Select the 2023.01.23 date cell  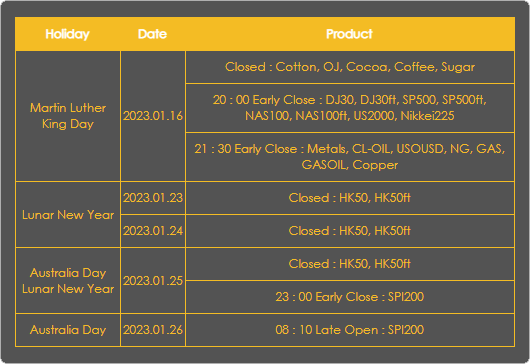(153, 198)
